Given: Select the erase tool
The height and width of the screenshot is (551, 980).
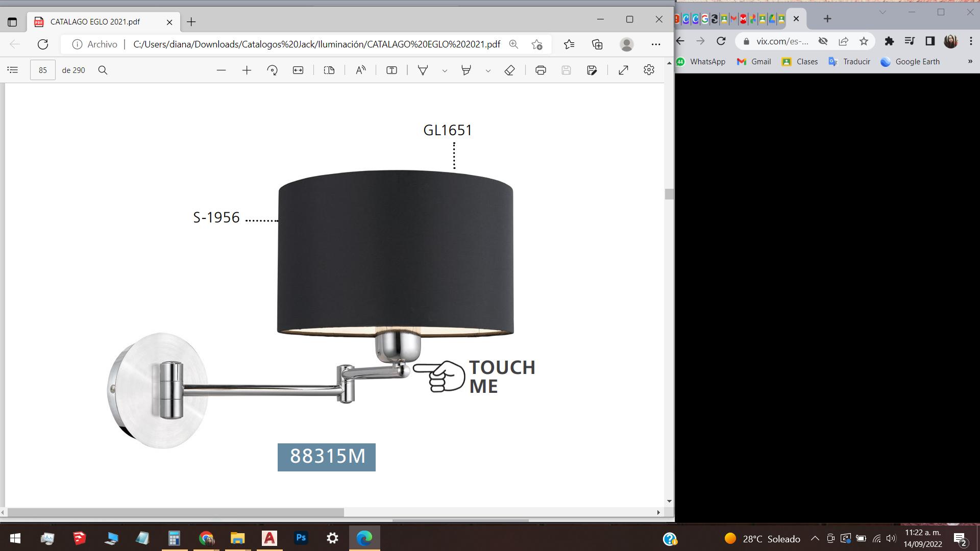Looking at the screenshot, I should (x=509, y=70).
